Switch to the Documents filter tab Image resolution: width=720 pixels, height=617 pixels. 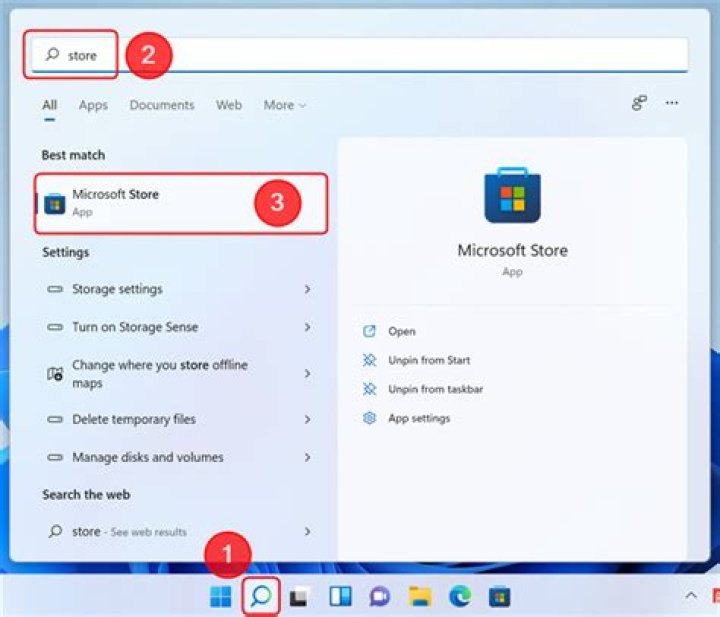tap(162, 105)
